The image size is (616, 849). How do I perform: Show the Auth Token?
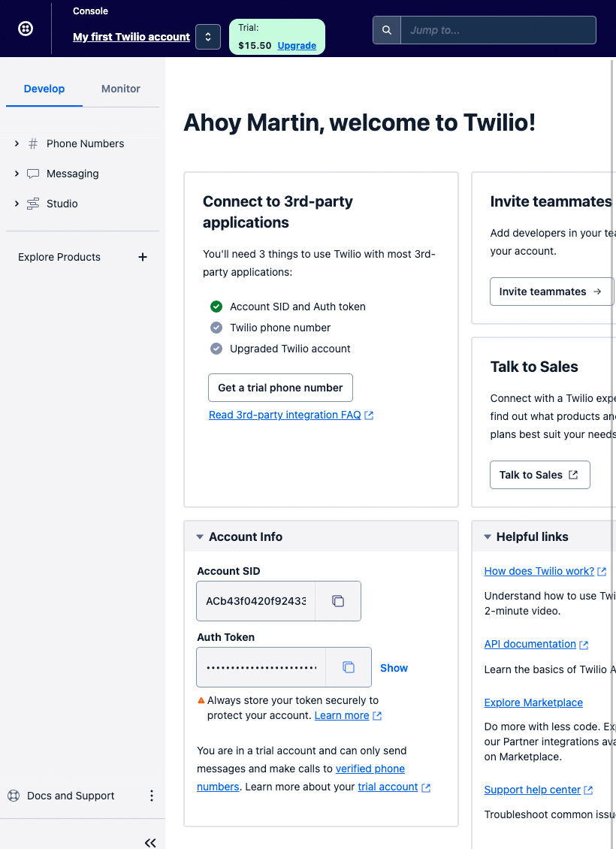click(394, 668)
